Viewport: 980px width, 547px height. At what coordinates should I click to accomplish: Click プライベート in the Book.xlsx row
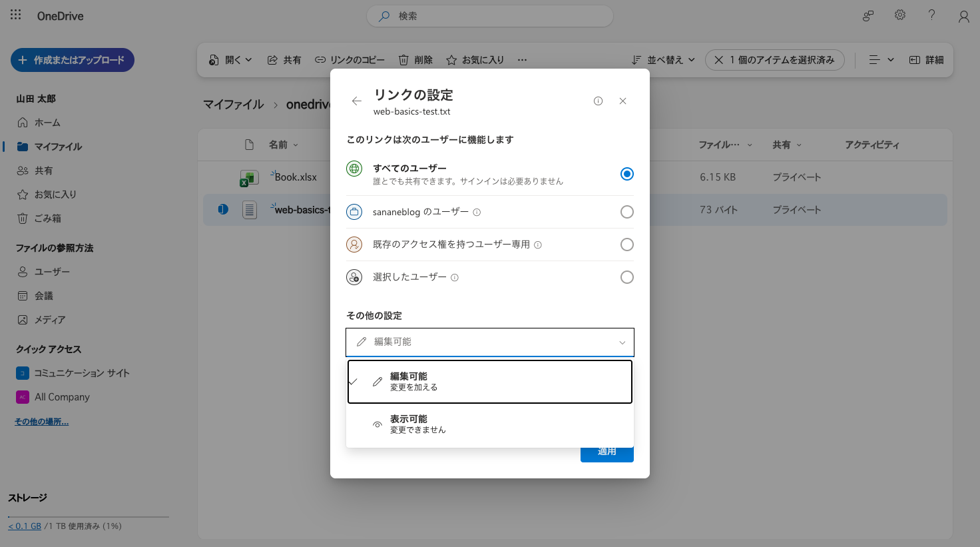pos(797,177)
